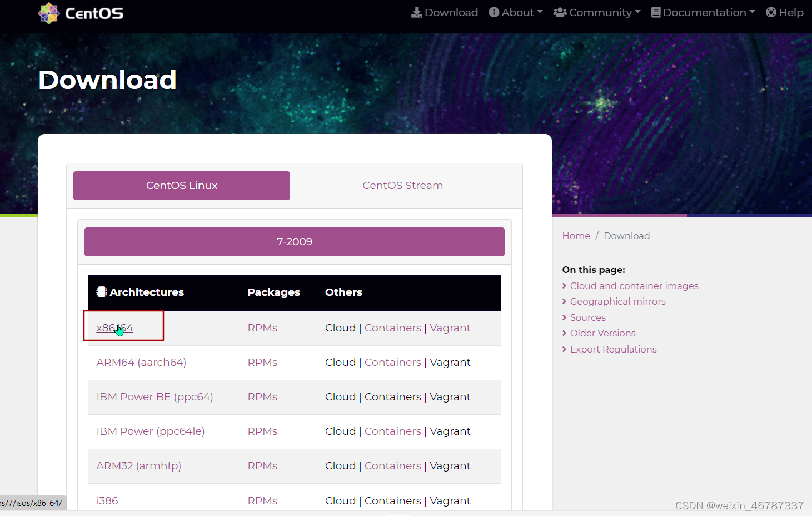
Task: Open Containers link in ARM32 row
Action: tap(393, 466)
